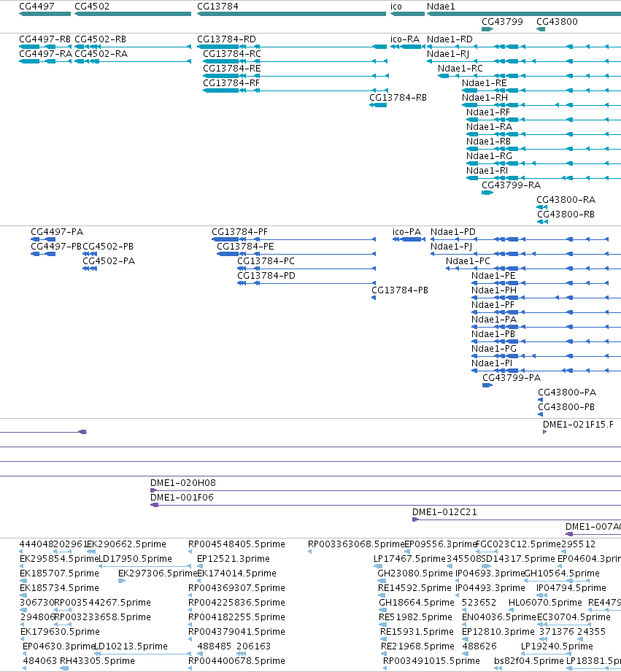Select protein CG13784-PB
Screen dimensions: 621x672
click(400, 290)
